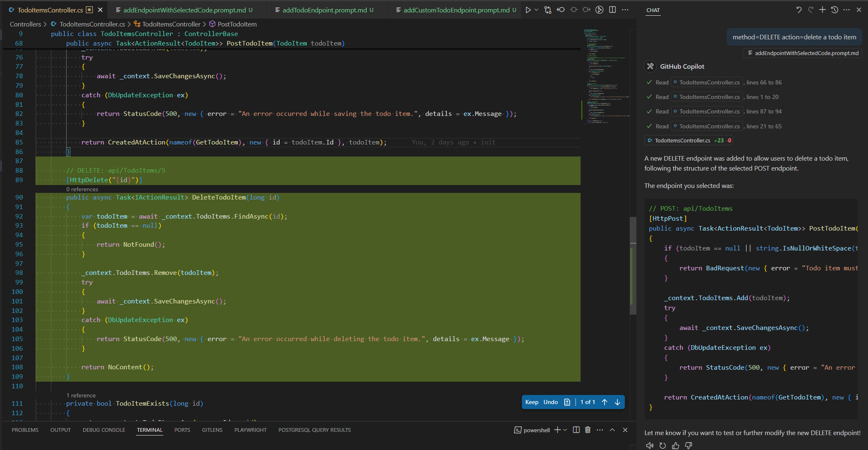Open the source control graph icon

(548, 10)
